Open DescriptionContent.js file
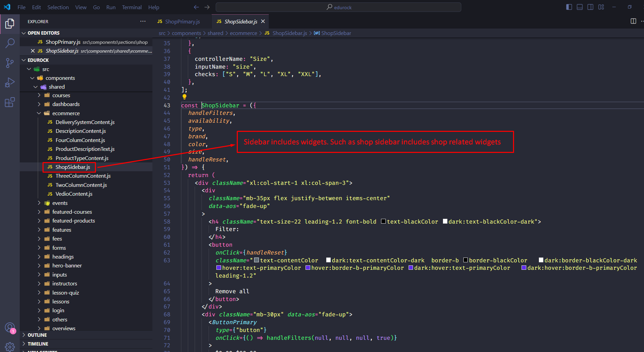 81,131
